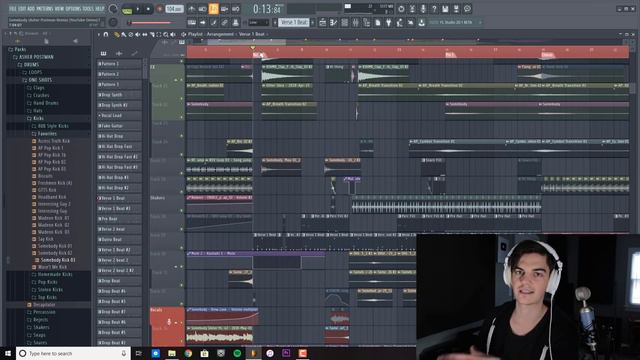Open the Piano roll icon
Screen dimensions: 640x360
(333, 23)
